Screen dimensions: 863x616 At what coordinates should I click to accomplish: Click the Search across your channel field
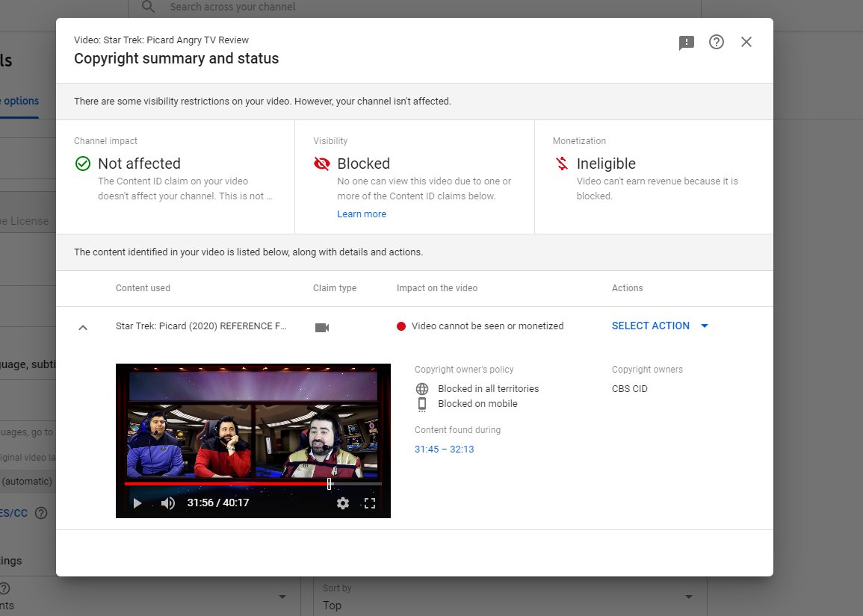tap(415, 7)
